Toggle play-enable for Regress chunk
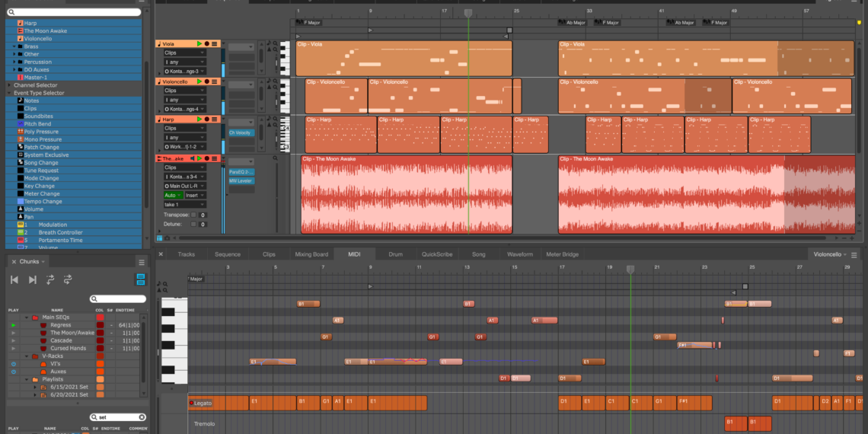This screenshot has height=434, width=868. 13,325
